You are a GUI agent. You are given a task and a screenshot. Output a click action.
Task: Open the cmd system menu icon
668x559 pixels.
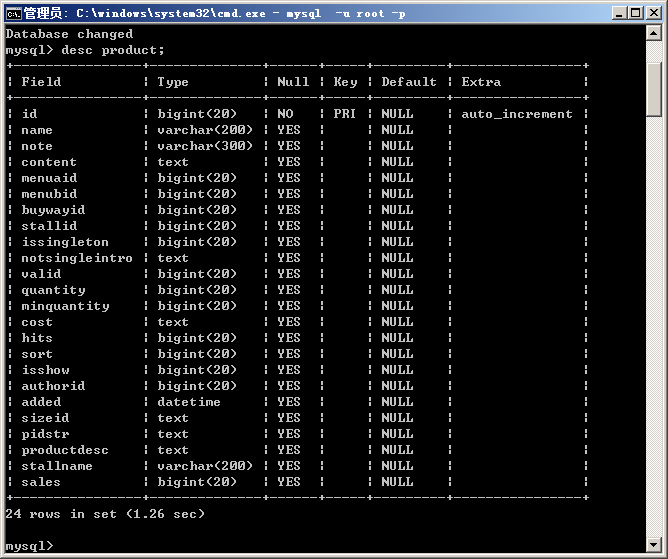click(14, 14)
